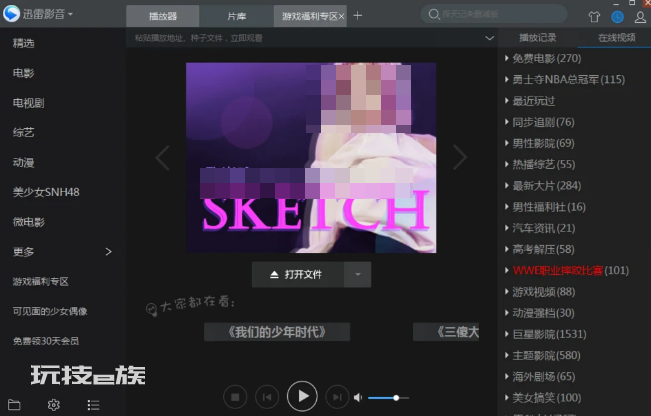Show previous banner with left arrow
651x416 pixels.
(162, 157)
